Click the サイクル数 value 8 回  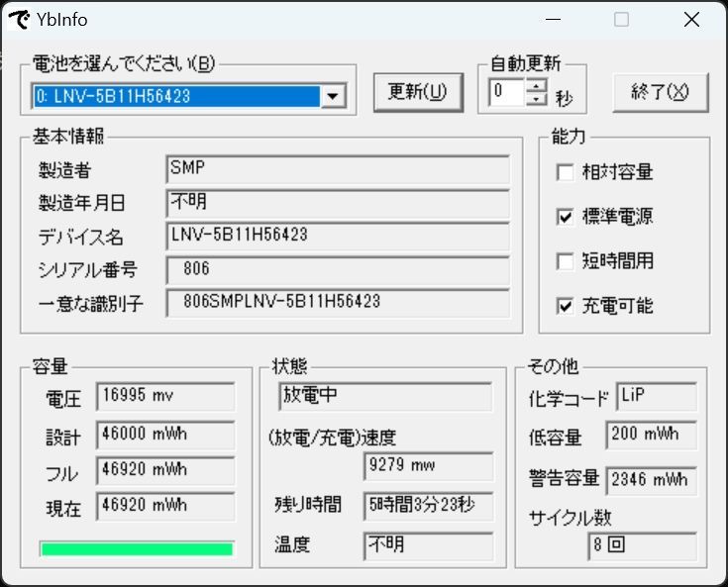pyautogui.click(x=643, y=545)
